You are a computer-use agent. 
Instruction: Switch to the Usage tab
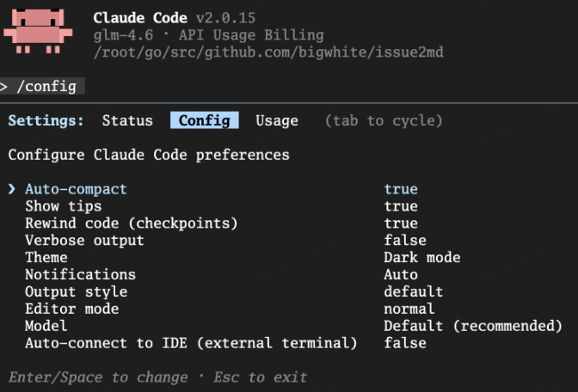pyautogui.click(x=277, y=121)
